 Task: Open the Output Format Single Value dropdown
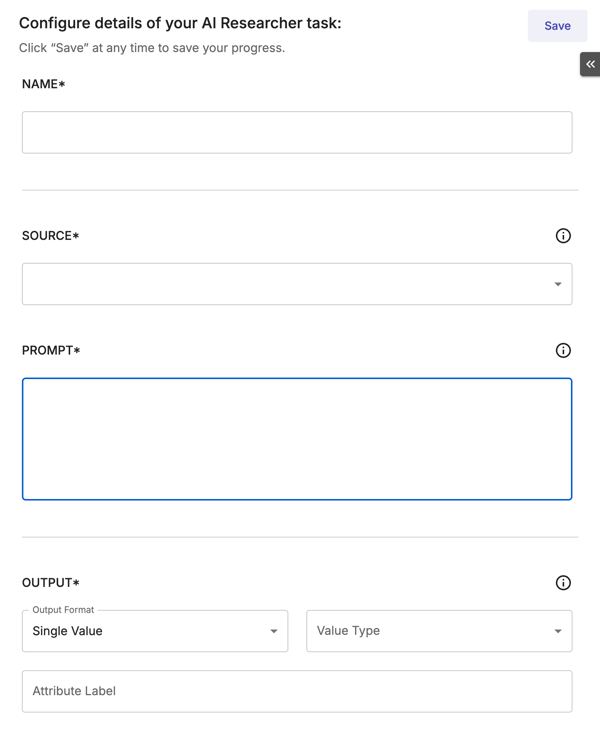pyautogui.click(x=155, y=631)
